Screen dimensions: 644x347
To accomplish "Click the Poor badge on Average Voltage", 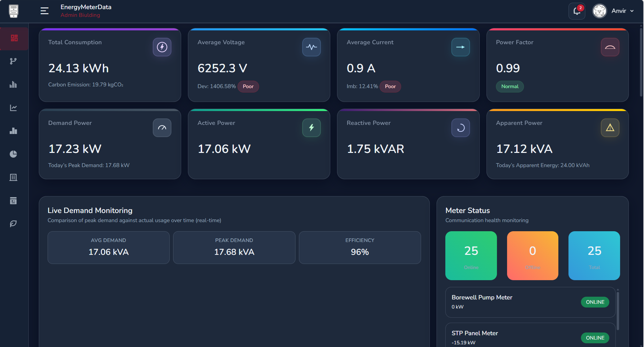I will coord(248,86).
